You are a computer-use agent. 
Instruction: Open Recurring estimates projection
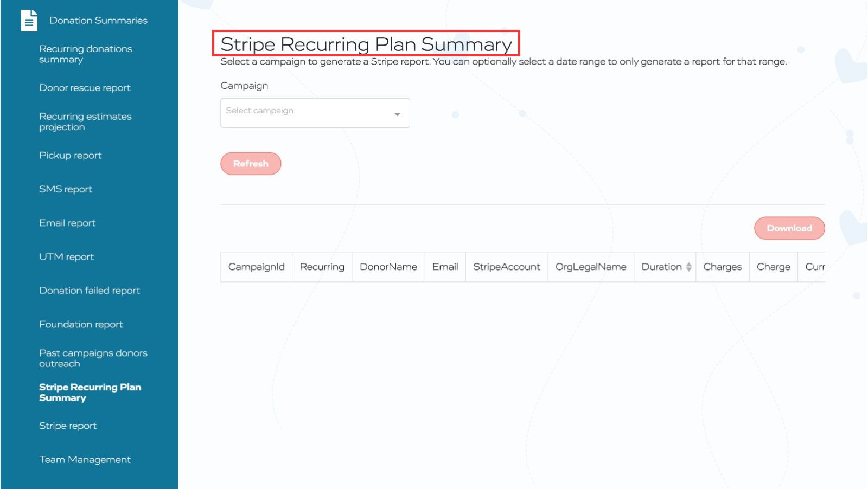coord(85,122)
